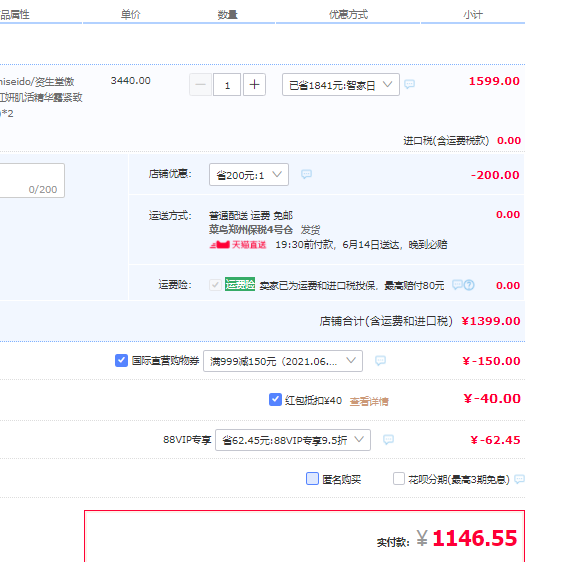Screen dimensions: 566x562
Task: Uncheck the 国际直营购物券 checkbox
Action: 121,360
